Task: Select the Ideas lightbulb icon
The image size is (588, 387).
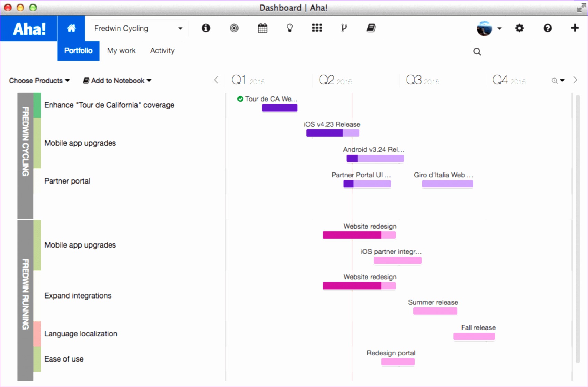Action: click(x=290, y=28)
